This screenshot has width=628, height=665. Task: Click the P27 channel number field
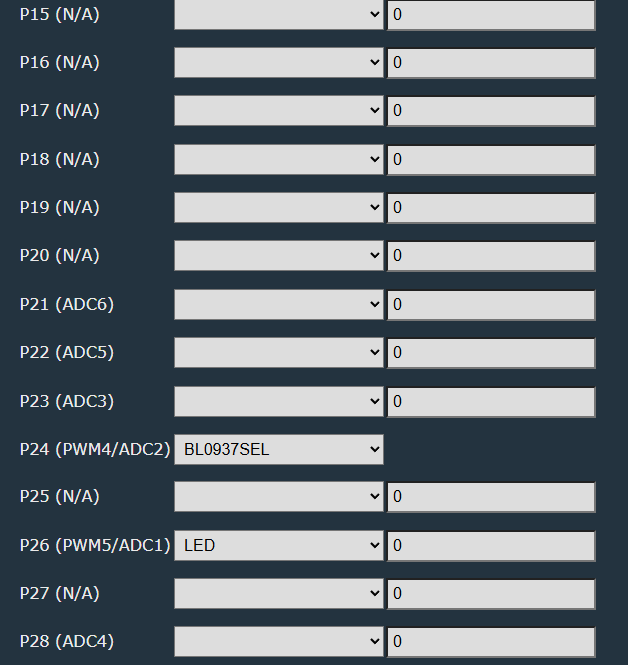click(x=491, y=594)
